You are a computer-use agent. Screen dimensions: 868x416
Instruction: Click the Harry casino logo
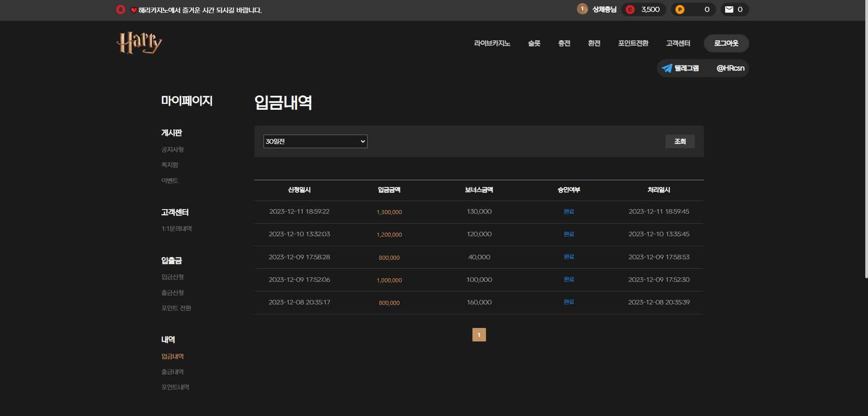139,43
